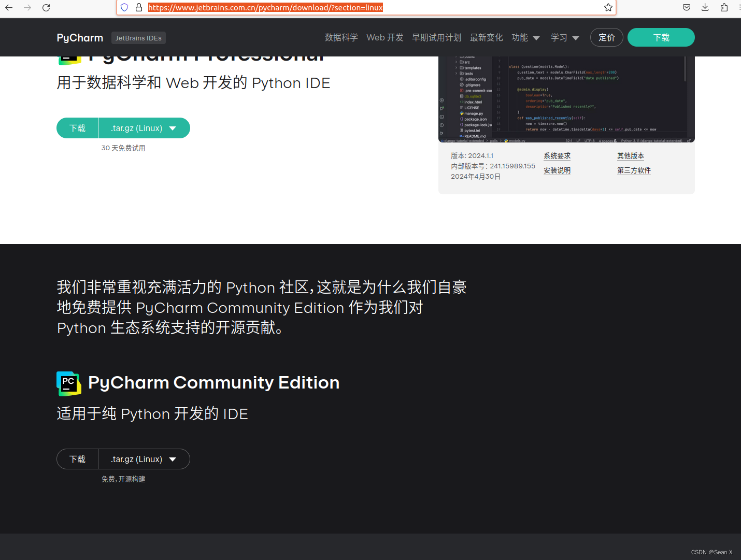Image resolution: width=741 pixels, height=560 pixels.
Task: Open Community .tar.gz (Linux) format dropdown
Action: [x=144, y=459]
